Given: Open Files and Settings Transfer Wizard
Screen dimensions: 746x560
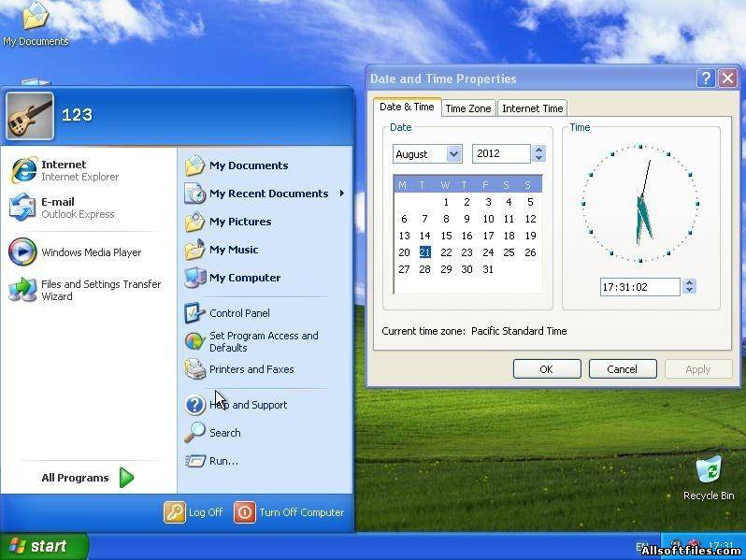Looking at the screenshot, I should click(x=89, y=290).
